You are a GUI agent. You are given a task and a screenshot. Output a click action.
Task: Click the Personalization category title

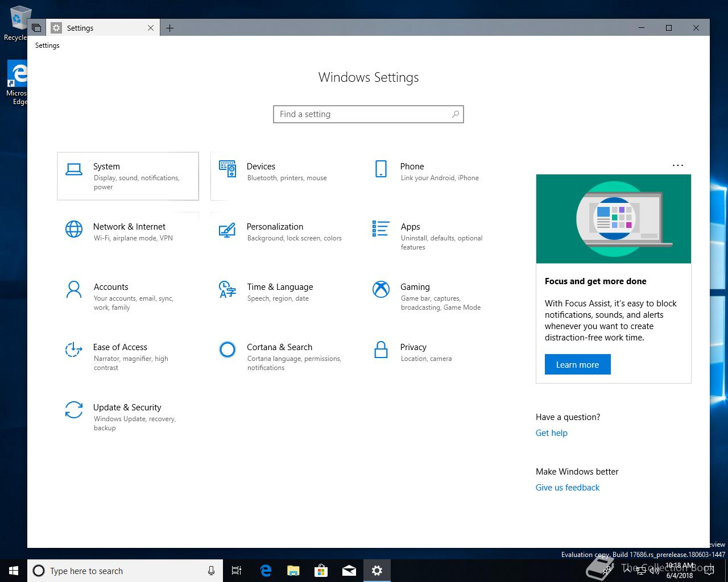click(x=275, y=227)
